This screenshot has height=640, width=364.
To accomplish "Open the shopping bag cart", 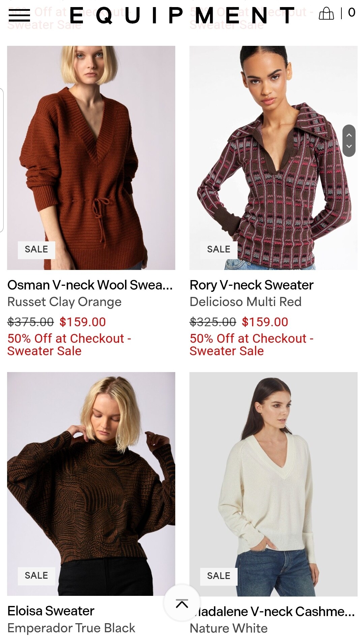I will click(x=326, y=14).
